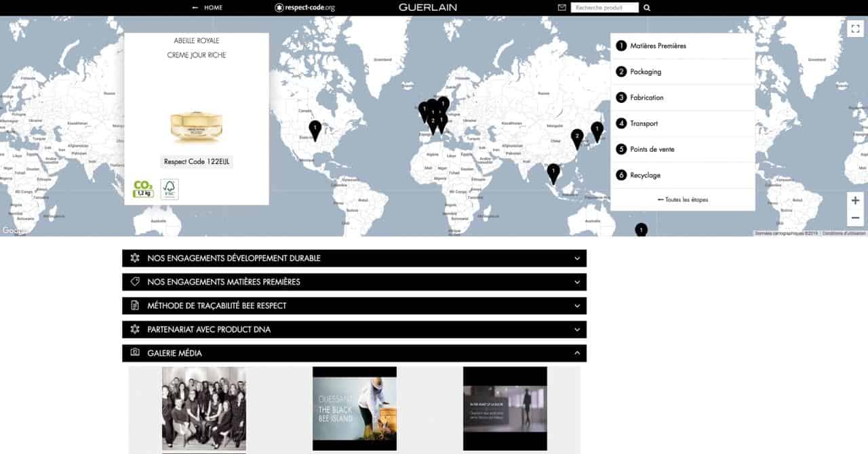Image resolution: width=868 pixels, height=454 pixels.
Task: Click the envelope mail icon
Action: [561, 7]
